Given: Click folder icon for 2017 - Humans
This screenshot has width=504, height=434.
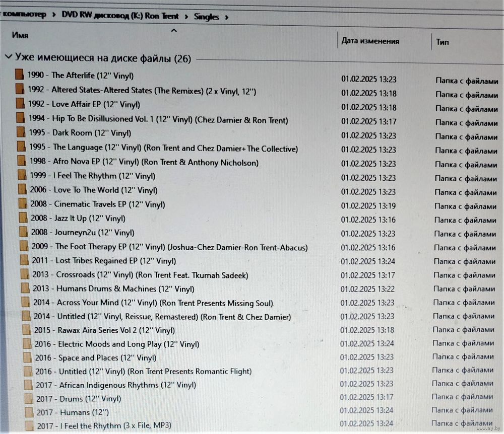Looking at the screenshot, I should [x=29, y=412].
